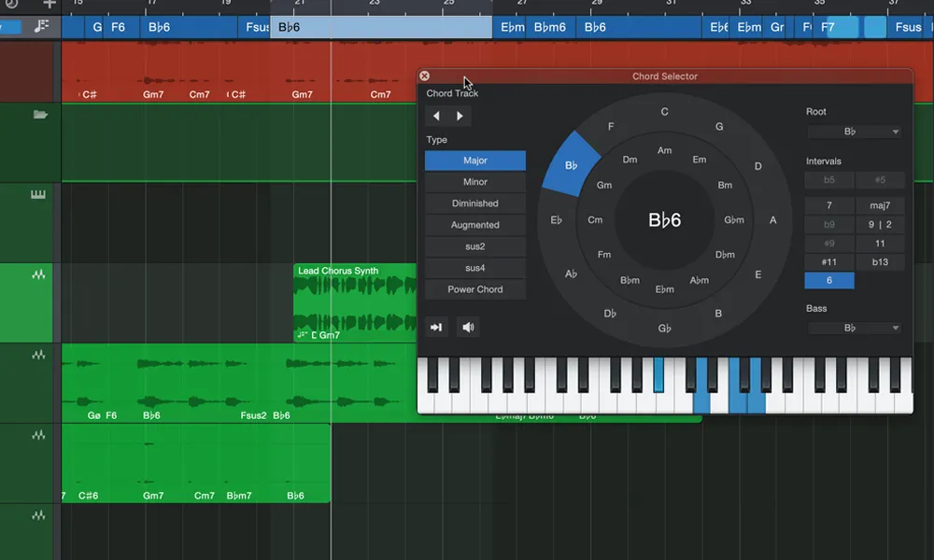The height and width of the screenshot is (560, 934).
Task: Open the Root note dropdown
Action: (855, 132)
